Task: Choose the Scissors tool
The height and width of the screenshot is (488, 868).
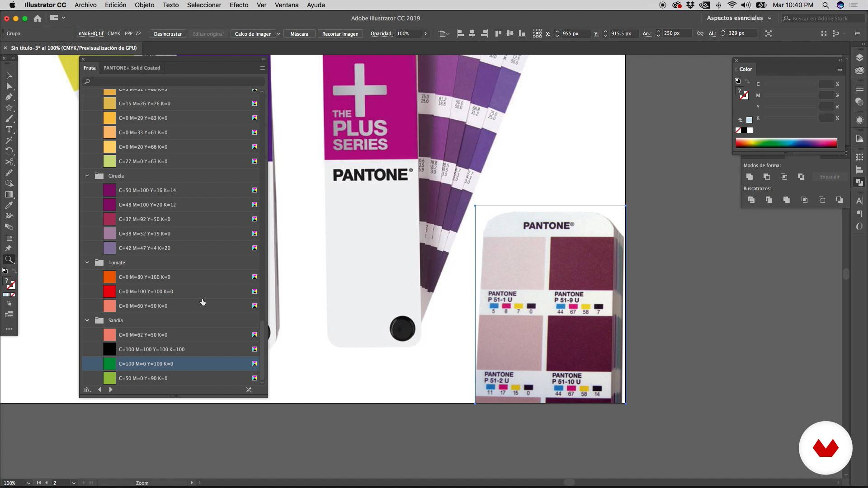Action: click(9, 162)
